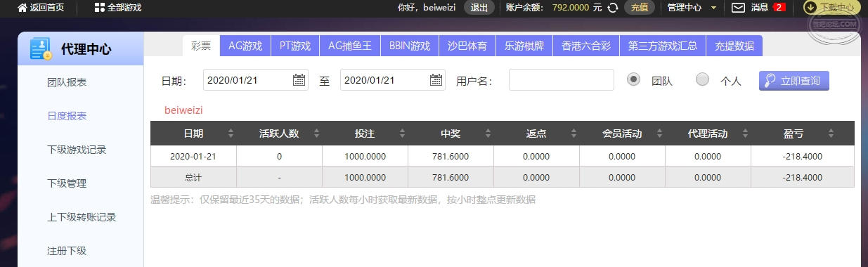
Task: Select the 个人 radio button
Action: [702, 79]
